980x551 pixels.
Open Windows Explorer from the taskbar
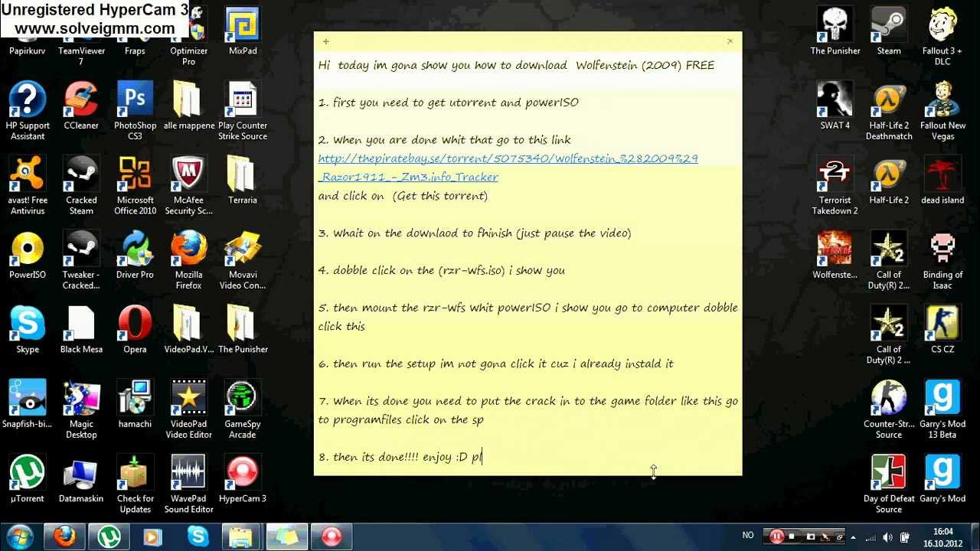[x=242, y=536]
